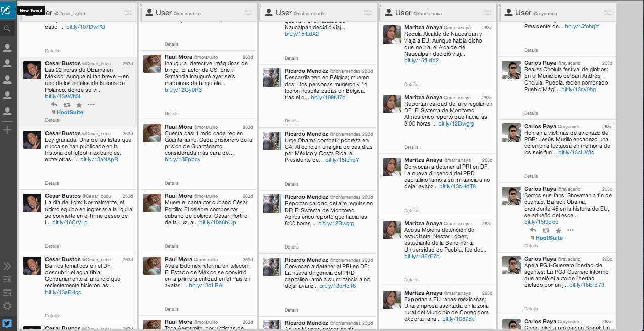Click person icon in @rayacarlo column header
The image size is (644, 331).
pos(509,13)
